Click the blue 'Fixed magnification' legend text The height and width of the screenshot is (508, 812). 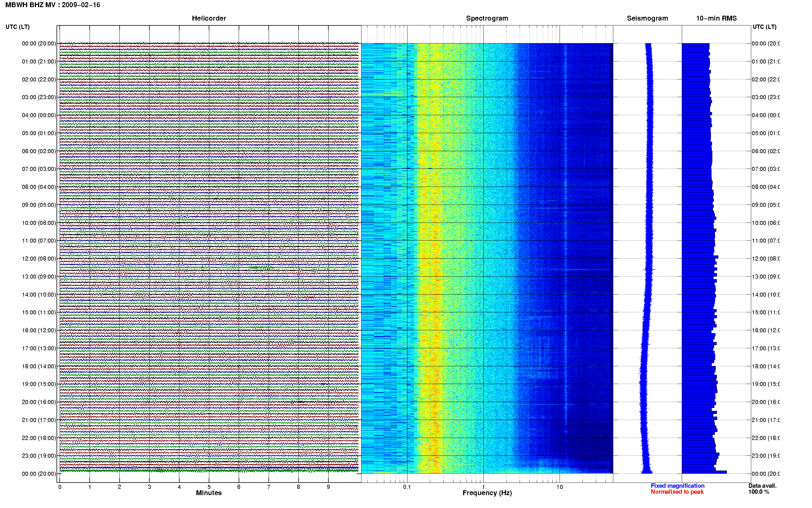678,486
